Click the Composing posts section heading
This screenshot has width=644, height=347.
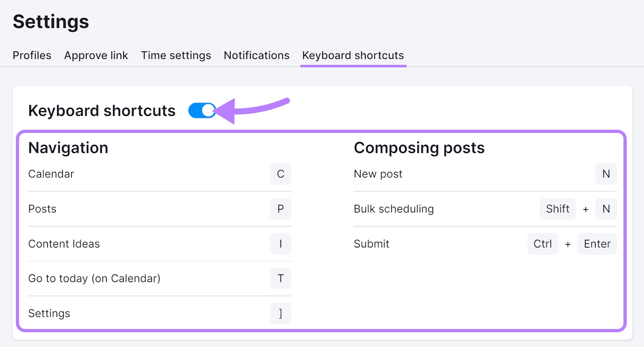[x=419, y=147]
